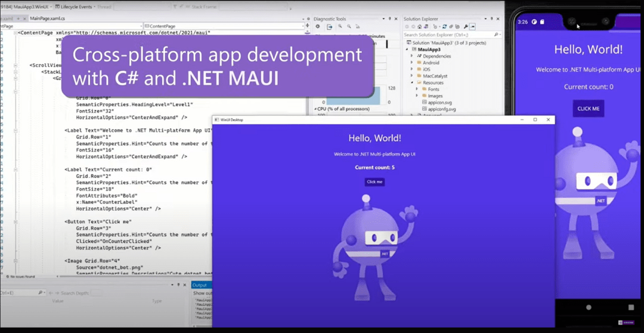Click 'Click me' button in WinUI Desktop window

tap(374, 181)
